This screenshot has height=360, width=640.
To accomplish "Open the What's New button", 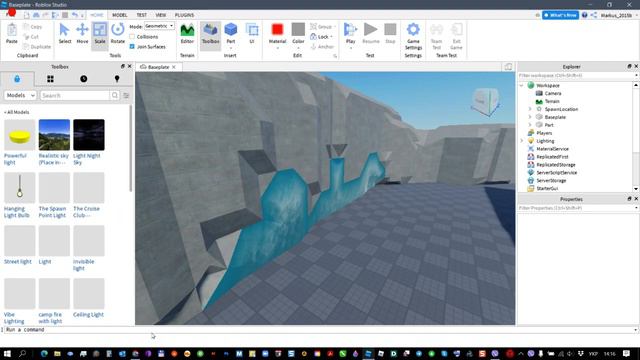I will [560, 15].
